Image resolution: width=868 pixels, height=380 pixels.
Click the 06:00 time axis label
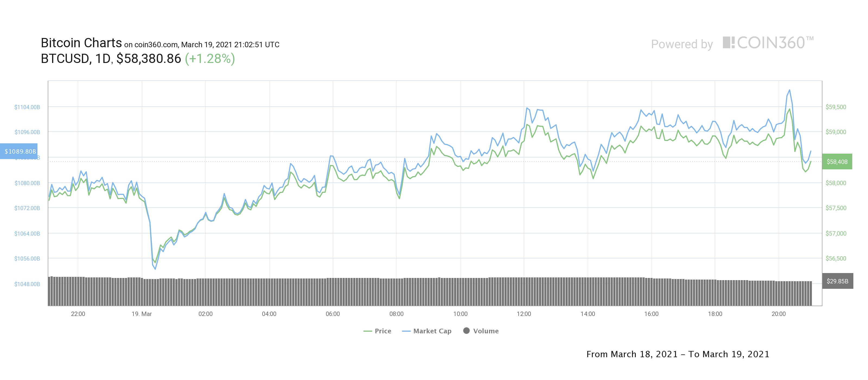333,314
